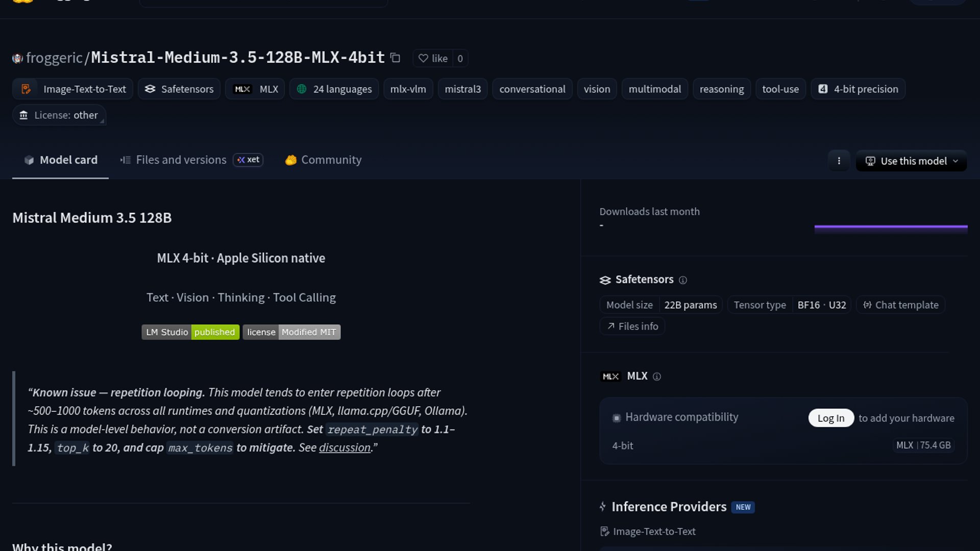Click the 4-bit precision tag
This screenshot has width=980, height=551.
tap(858, 89)
